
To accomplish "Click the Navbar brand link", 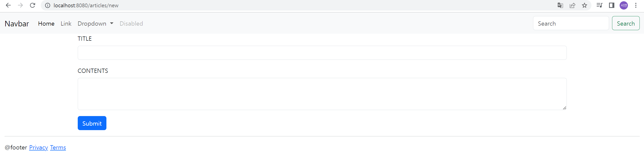I will pyautogui.click(x=17, y=23).
